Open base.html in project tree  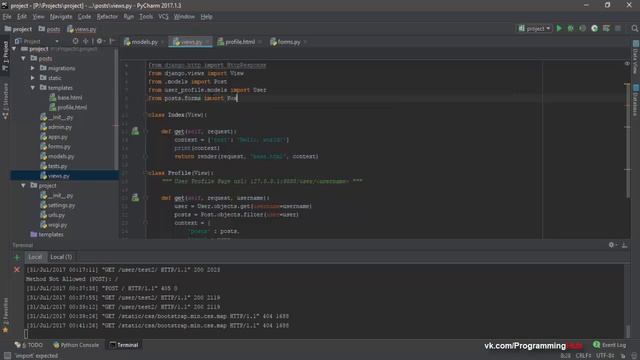[65, 98]
